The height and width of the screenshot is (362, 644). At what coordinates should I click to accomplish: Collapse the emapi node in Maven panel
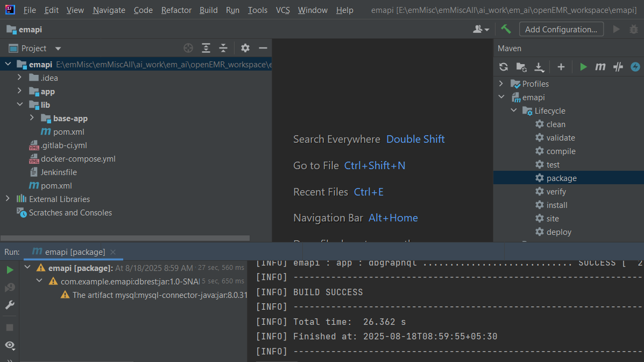(x=501, y=97)
